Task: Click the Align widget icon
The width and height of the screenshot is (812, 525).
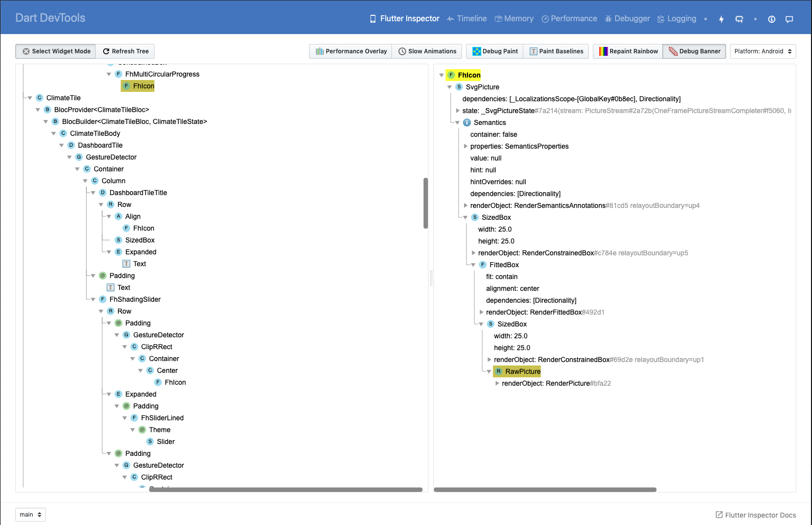Action: click(118, 216)
